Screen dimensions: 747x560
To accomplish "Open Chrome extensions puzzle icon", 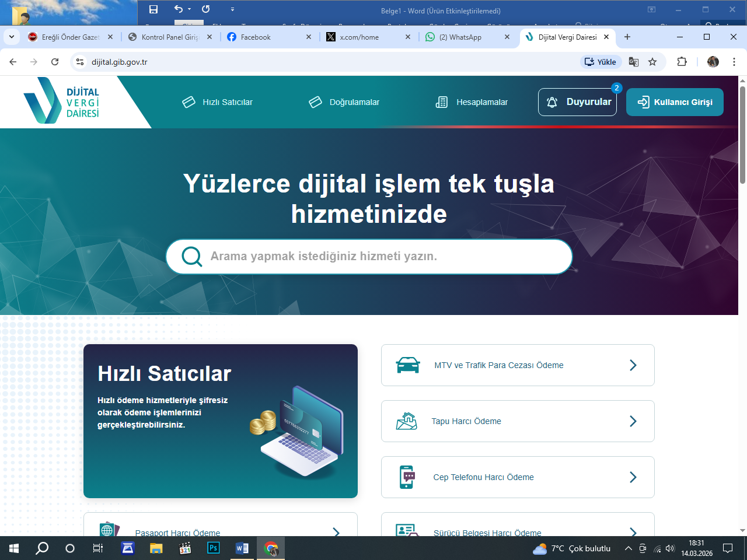I will click(x=682, y=62).
